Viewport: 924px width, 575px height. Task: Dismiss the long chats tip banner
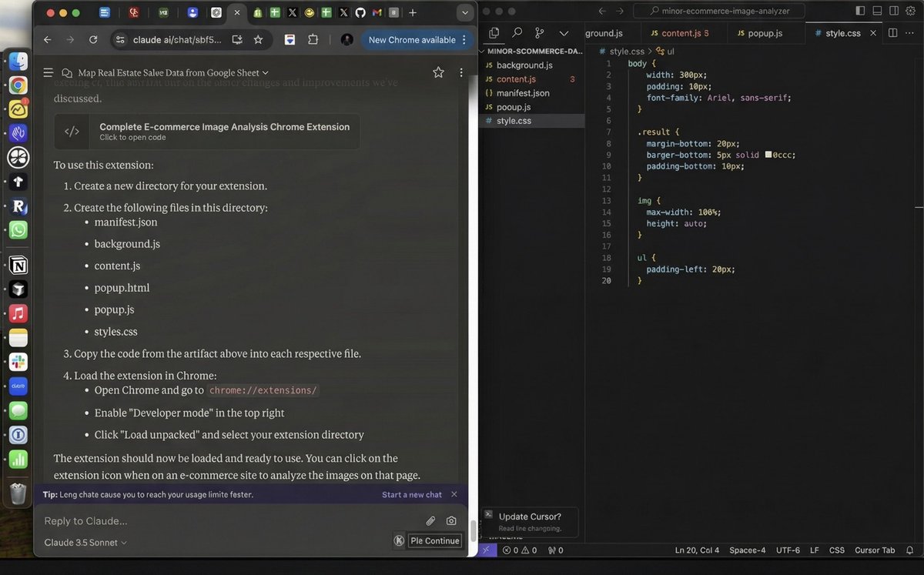click(x=454, y=494)
